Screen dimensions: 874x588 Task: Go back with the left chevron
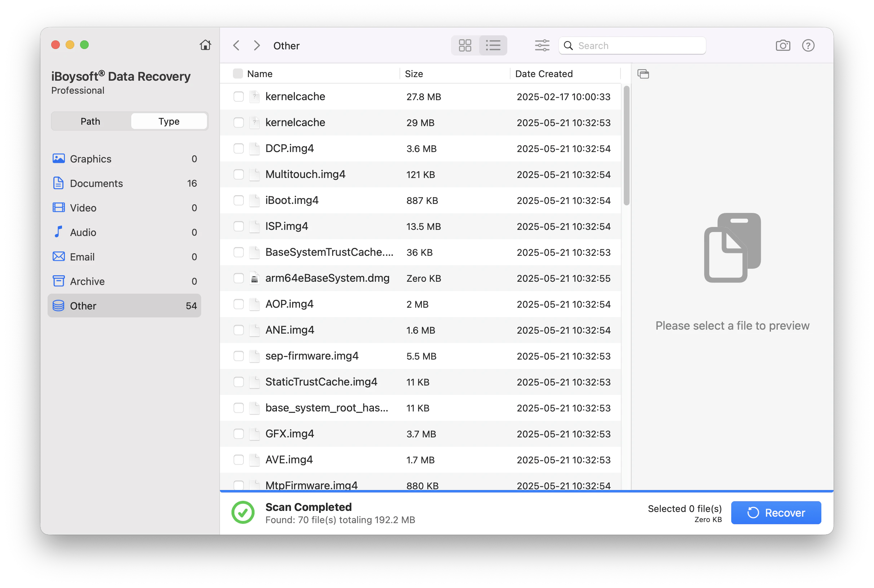click(236, 45)
